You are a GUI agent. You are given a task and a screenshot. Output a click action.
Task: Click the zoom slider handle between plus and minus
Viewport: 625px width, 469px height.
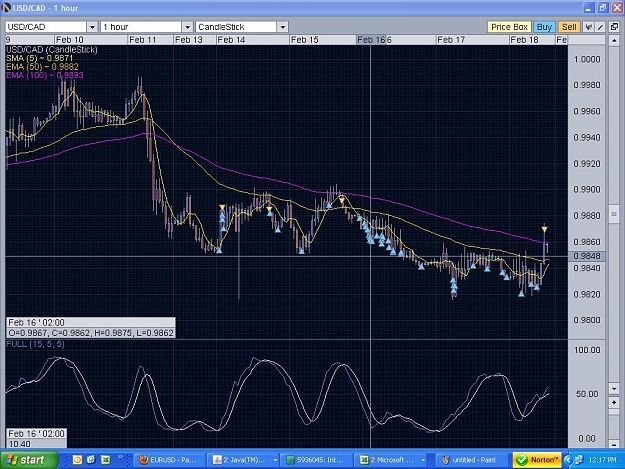coord(613,412)
